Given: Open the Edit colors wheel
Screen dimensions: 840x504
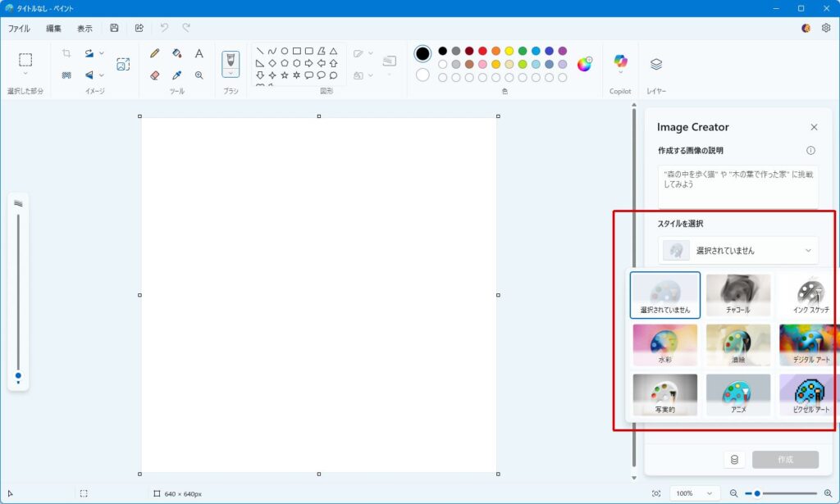Looking at the screenshot, I should 584,64.
